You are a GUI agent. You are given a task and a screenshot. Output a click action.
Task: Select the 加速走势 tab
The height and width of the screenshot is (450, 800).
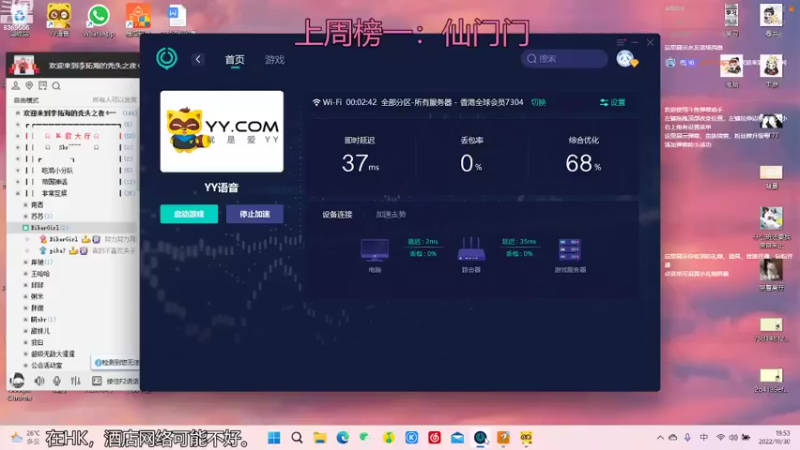(391, 214)
